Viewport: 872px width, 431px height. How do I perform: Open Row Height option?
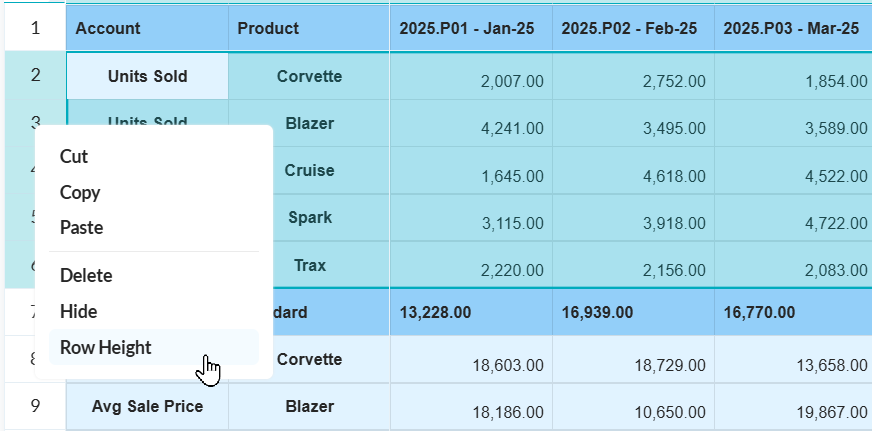pos(105,347)
